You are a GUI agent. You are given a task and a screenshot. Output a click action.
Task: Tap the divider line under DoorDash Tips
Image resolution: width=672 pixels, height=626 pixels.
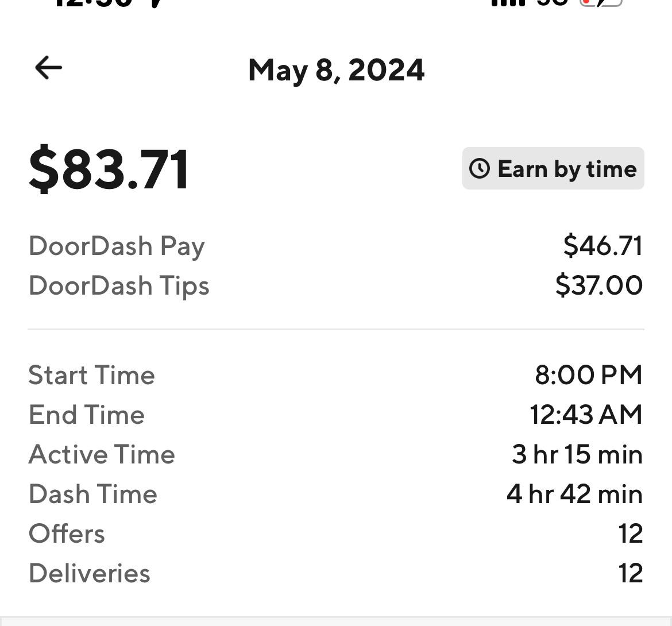point(336,329)
